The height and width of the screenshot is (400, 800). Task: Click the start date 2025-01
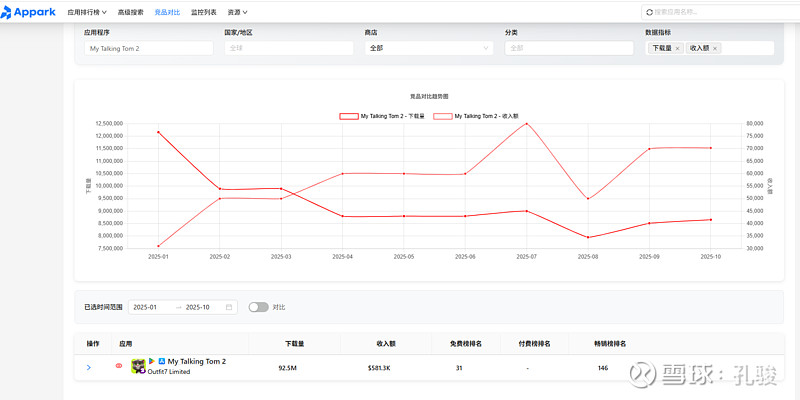(x=145, y=307)
